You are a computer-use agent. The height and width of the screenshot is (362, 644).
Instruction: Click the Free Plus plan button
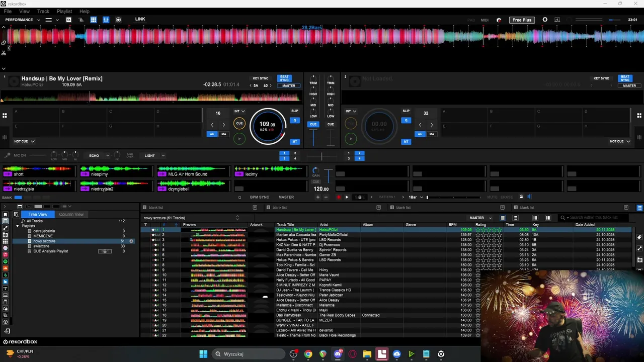pos(522,20)
